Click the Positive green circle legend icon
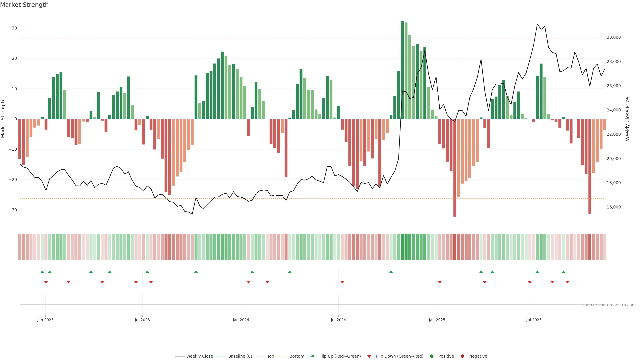This screenshot has width=644, height=362. click(432, 356)
